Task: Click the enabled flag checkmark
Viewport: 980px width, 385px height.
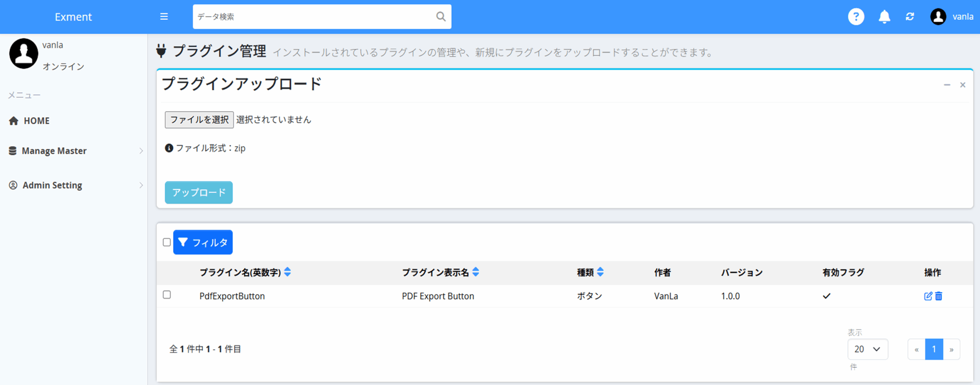Action: [x=826, y=296]
